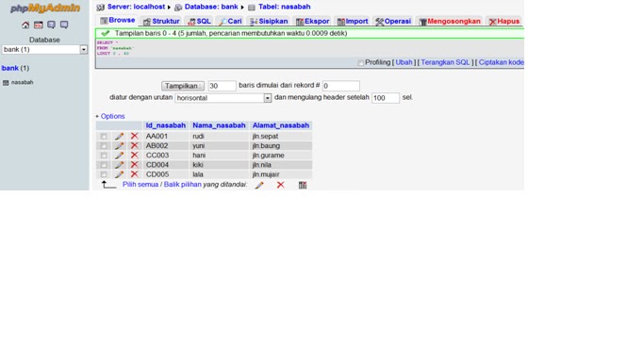The width and height of the screenshot is (644, 362).
Task: Open the Database dropdown showing bank (1)
Action: click(44, 50)
